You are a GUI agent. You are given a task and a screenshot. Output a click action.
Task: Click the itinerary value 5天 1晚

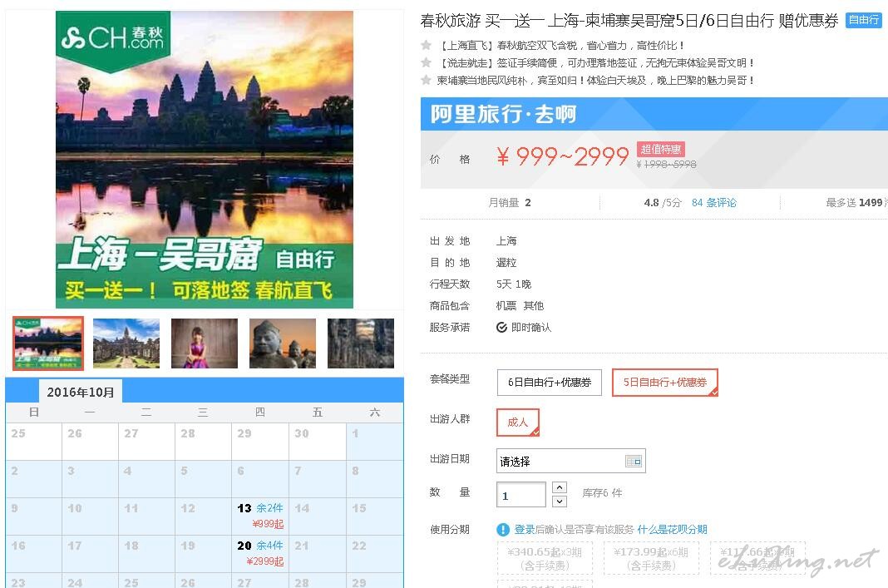(514, 284)
